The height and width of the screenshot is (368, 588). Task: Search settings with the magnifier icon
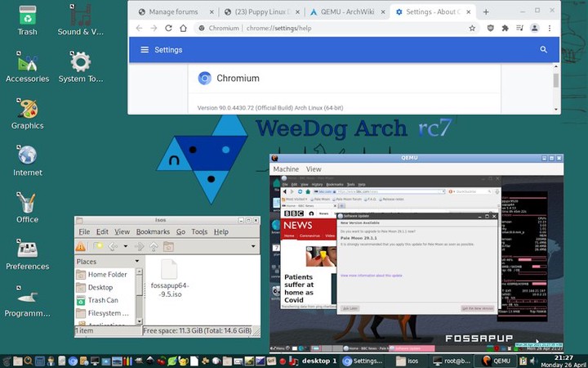(x=543, y=50)
